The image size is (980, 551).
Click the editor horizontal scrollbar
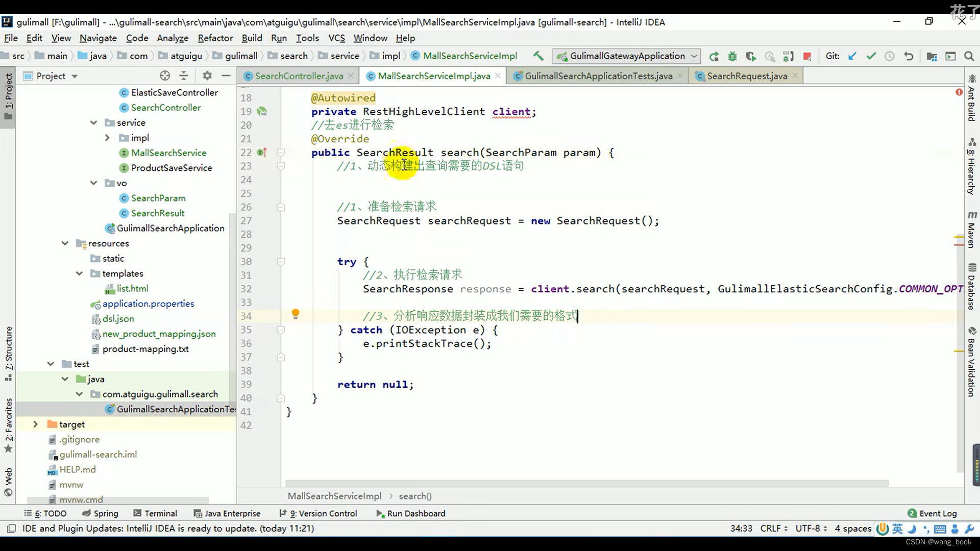[x=587, y=483]
